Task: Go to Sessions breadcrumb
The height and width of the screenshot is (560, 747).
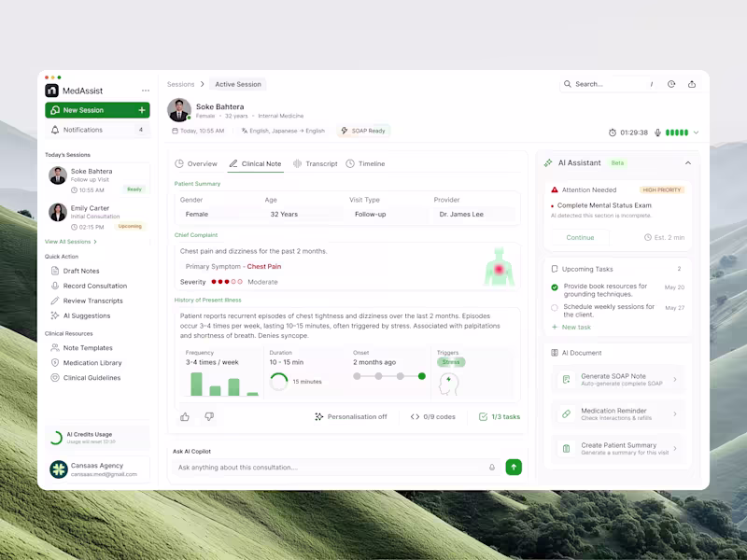Action: pos(180,84)
